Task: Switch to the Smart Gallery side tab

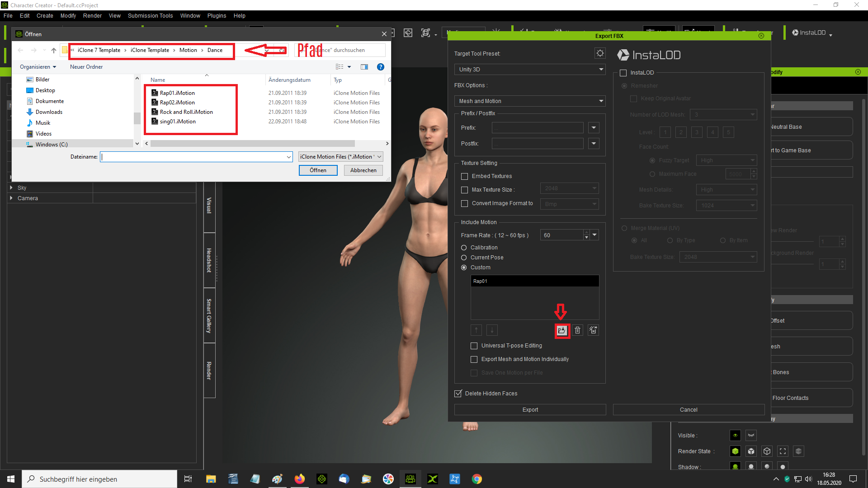Action: click(209, 315)
